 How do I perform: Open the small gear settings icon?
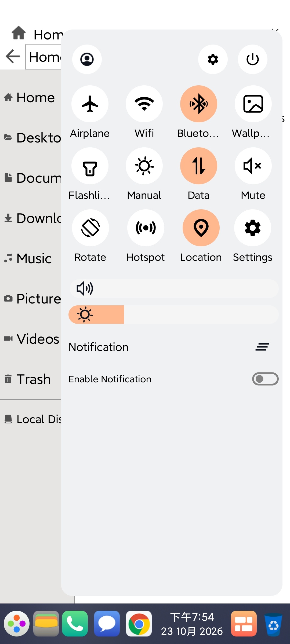pos(213,59)
